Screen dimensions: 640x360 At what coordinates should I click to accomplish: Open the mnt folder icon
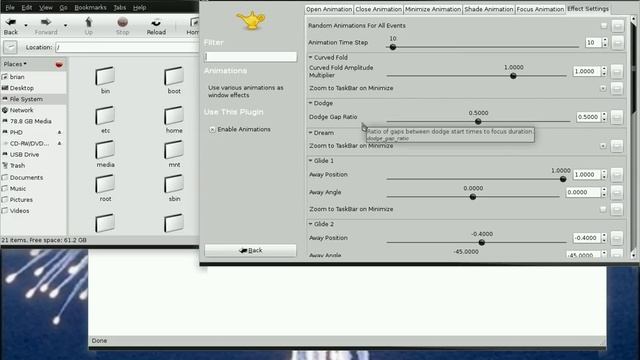pos(174,150)
